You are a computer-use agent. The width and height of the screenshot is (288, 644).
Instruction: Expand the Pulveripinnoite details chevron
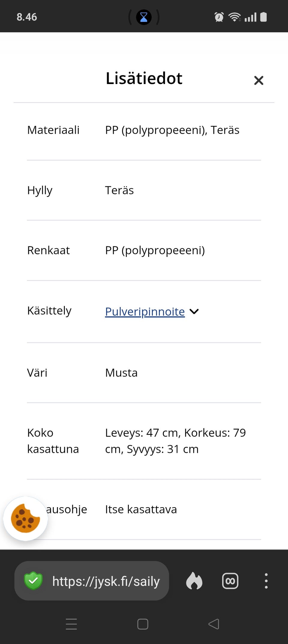[194, 311]
